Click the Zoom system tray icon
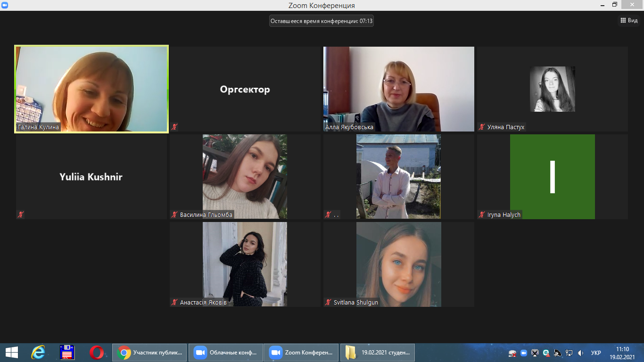This screenshot has height=362, width=644. [524, 353]
